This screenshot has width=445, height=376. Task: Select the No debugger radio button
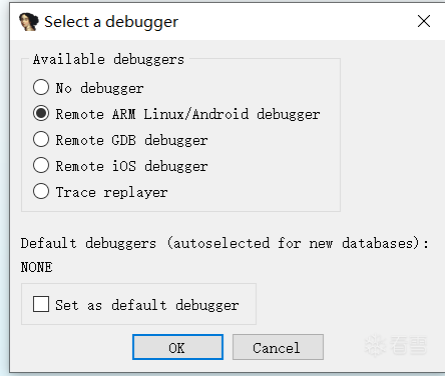click(41, 87)
